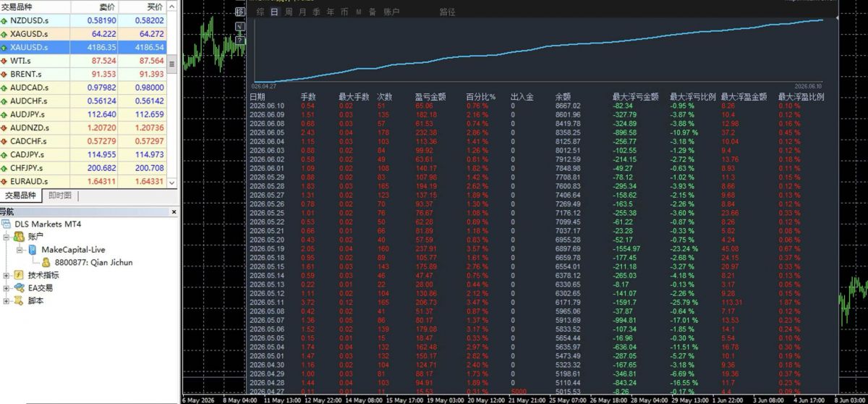
Task: Click the 盈亏金额 column header
Action: (x=430, y=96)
